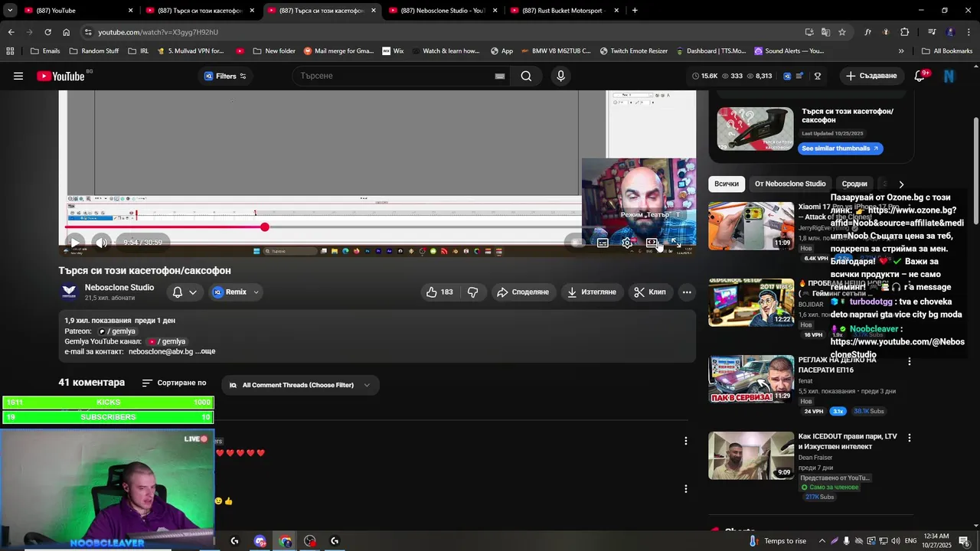Open the Twitch Emote Resizer bookmark
The width and height of the screenshot is (980, 551).
pos(633,51)
